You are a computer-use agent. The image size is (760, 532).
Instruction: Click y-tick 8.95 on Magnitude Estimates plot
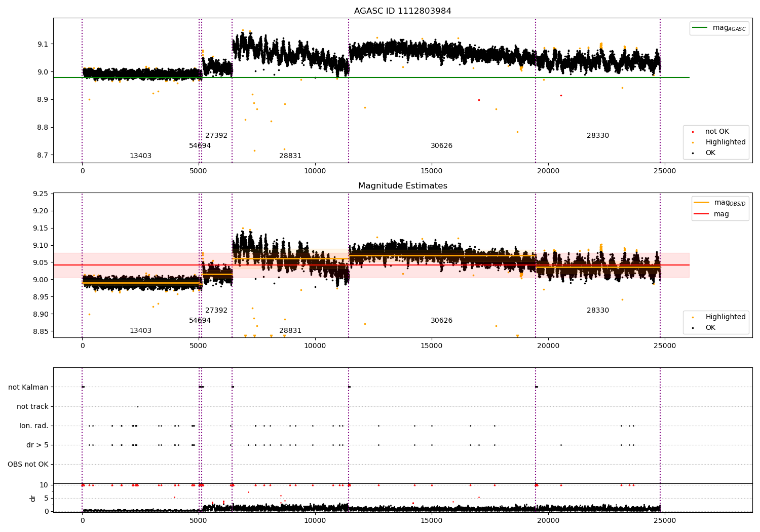[x=41, y=297]
